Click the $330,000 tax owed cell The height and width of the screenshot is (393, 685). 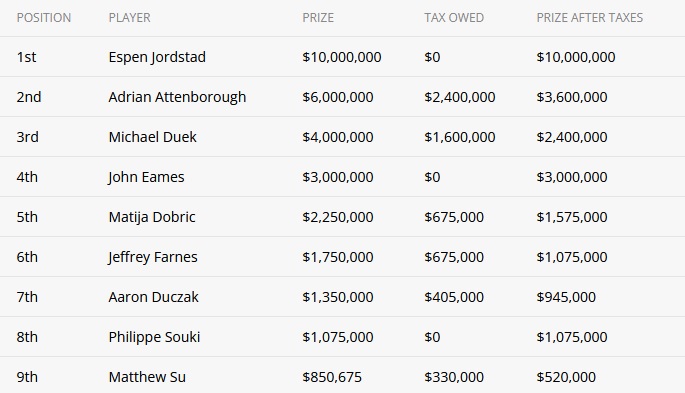pyautogui.click(x=454, y=377)
